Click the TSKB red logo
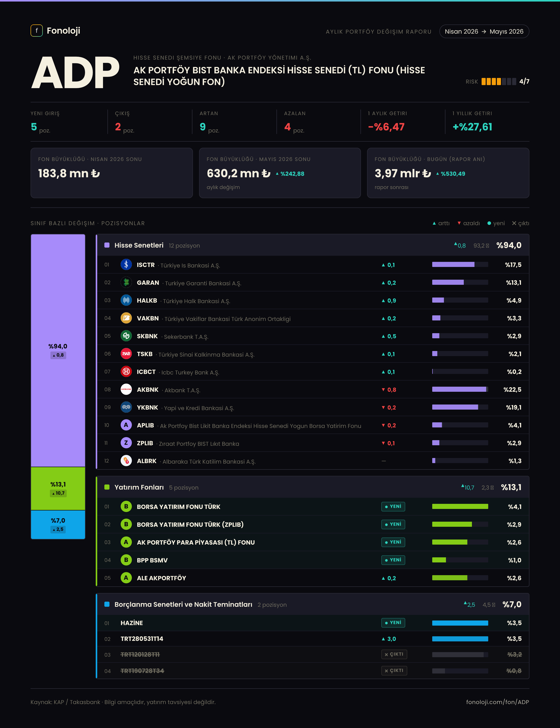 (126, 354)
